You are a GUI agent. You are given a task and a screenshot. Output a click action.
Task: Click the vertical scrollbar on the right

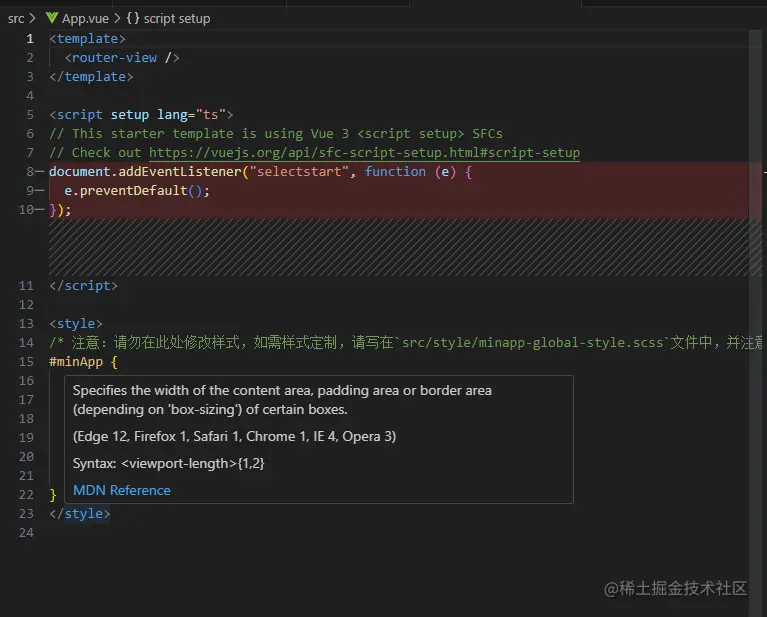tap(755, 323)
